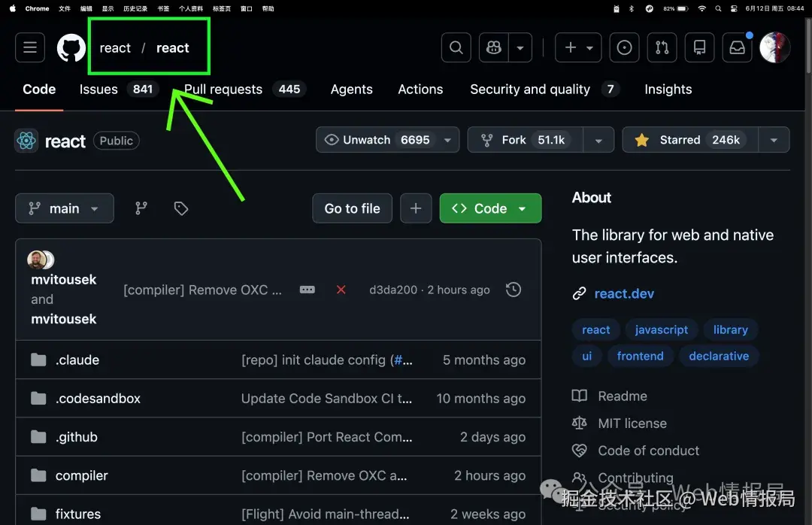Click the react topic tag
Viewport: 812px width, 525px height.
(x=595, y=329)
